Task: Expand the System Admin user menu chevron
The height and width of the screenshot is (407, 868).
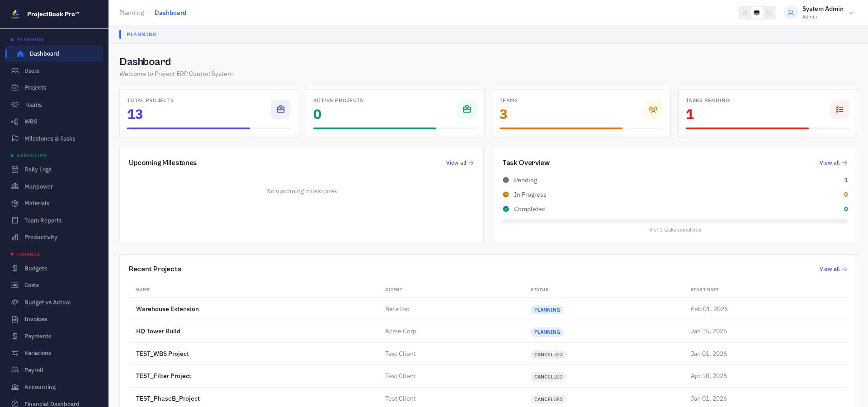Action: point(851,13)
